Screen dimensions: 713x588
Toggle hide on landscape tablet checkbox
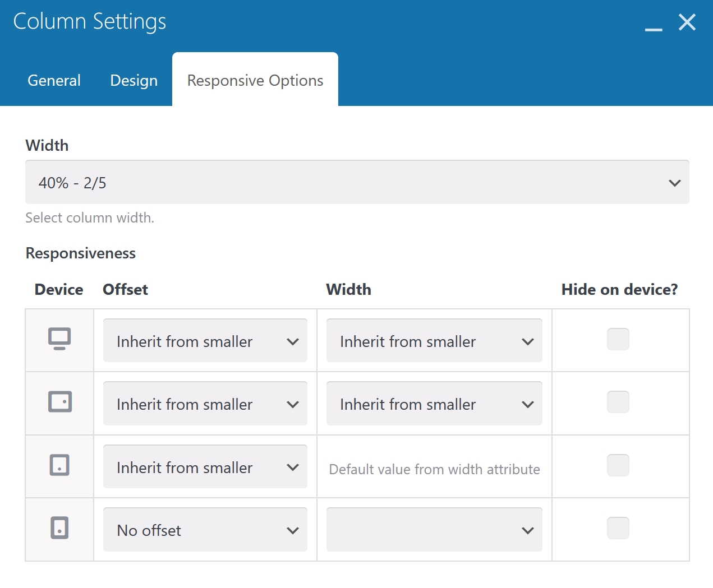pyautogui.click(x=618, y=402)
